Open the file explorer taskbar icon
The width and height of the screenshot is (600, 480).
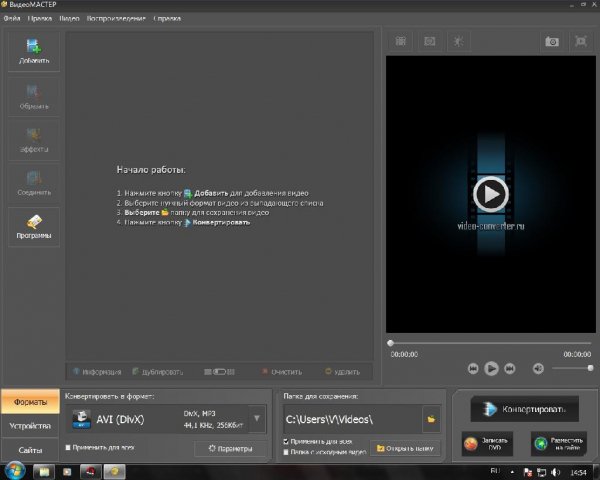[44, 472]
